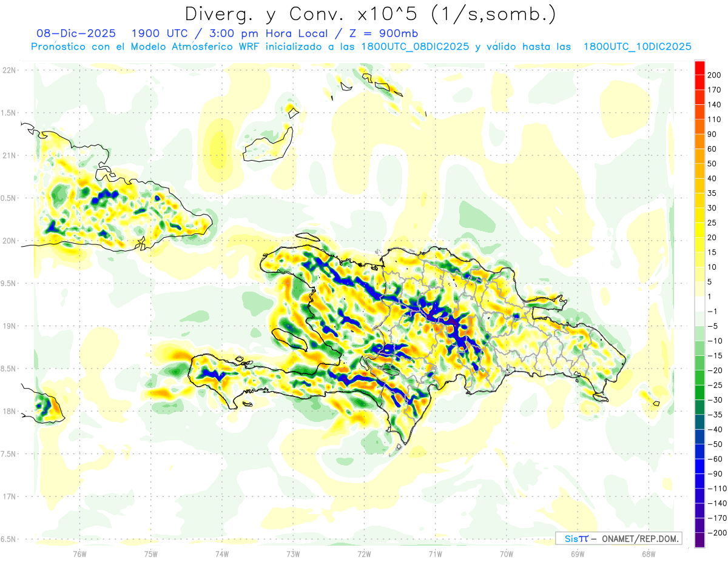Click the '-10' color scale value

point(714,341)
